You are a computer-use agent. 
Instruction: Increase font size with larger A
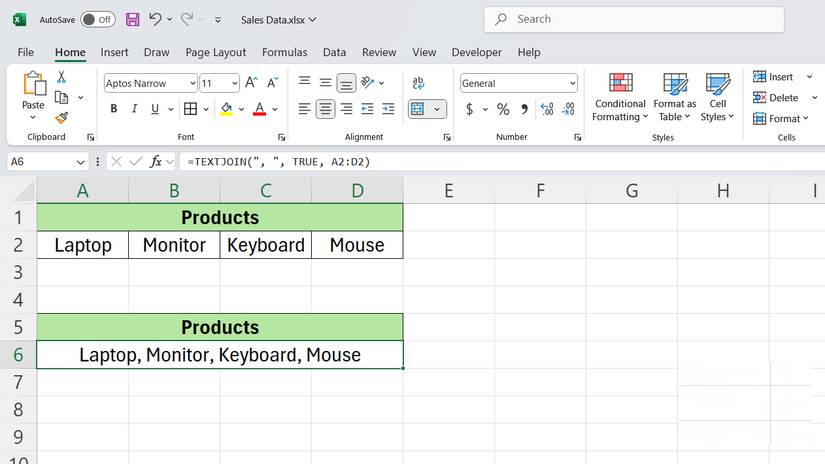[251, 83]
